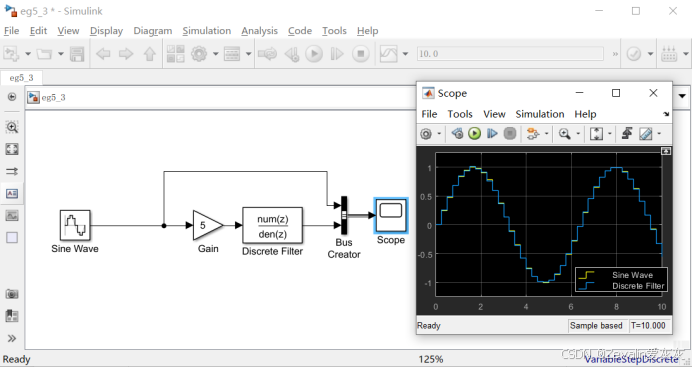Select the Gain block
The image size is (692, 368).
click(x=208, y=225)
